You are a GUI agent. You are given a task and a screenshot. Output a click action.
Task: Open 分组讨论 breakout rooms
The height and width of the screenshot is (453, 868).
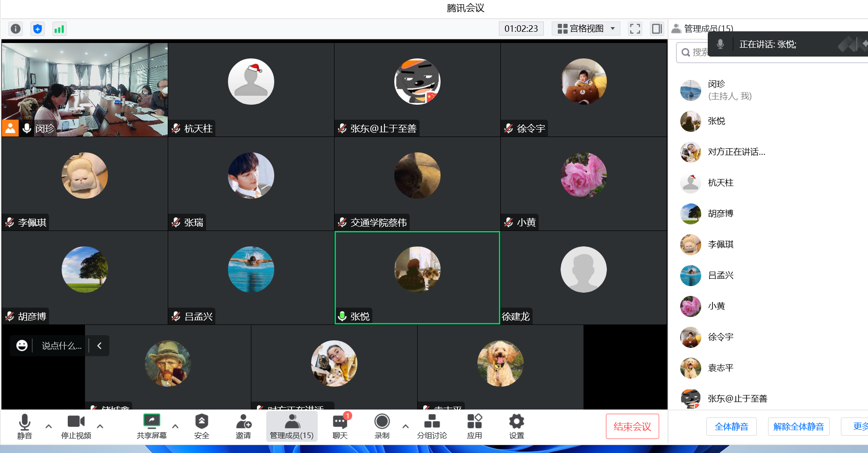click(432, 426)
